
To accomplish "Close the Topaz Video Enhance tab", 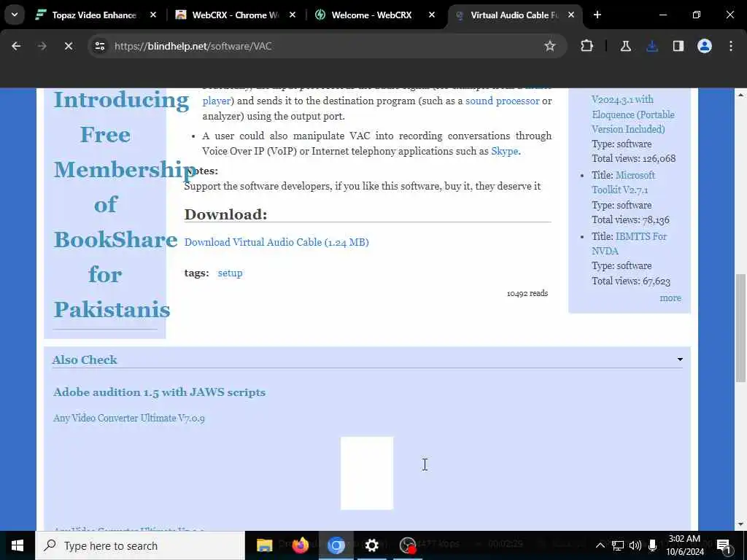I will click(x=153, y=15).
